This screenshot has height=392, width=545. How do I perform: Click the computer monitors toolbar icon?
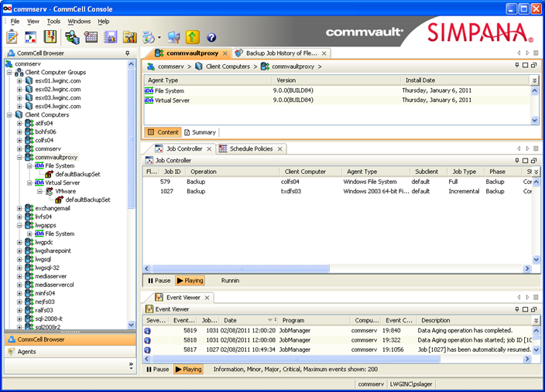point(173,37)
